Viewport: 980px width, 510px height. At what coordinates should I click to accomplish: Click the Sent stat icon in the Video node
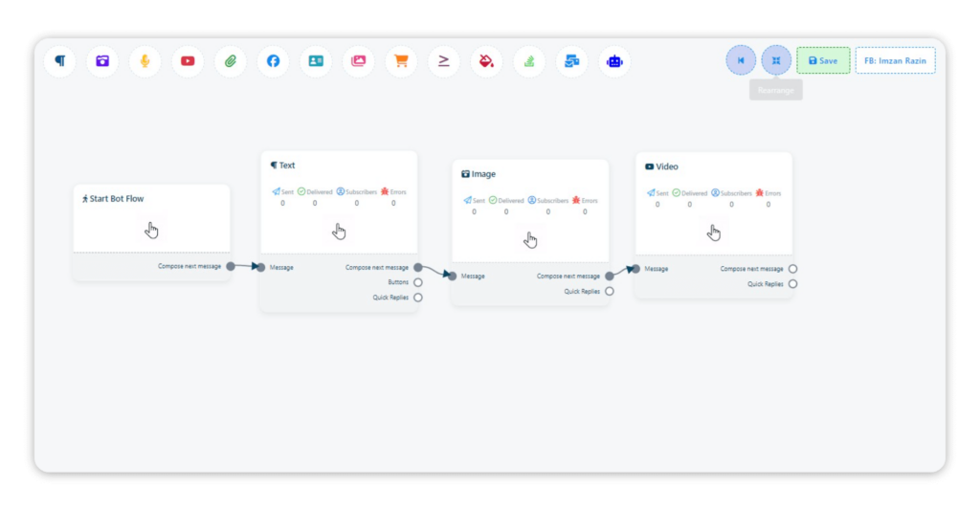[651, 192]
